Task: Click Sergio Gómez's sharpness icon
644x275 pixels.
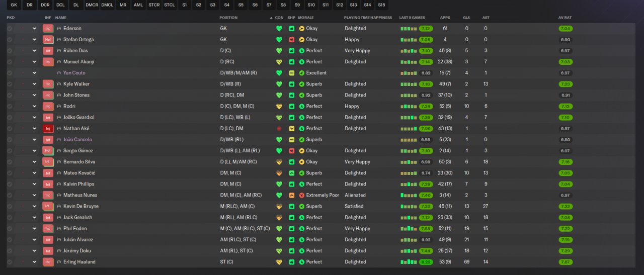Action: point(292,151)
